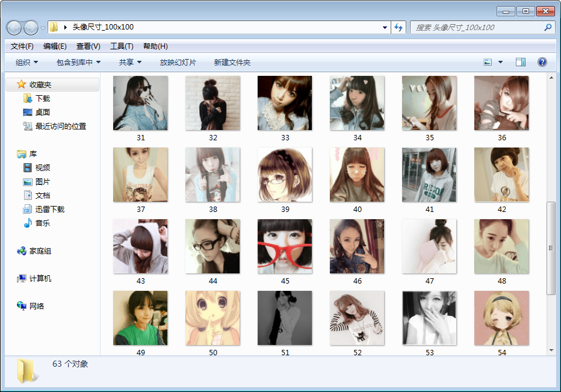Open the Music library
Viewport: 561px width, 392px height.
pos(42,223)
